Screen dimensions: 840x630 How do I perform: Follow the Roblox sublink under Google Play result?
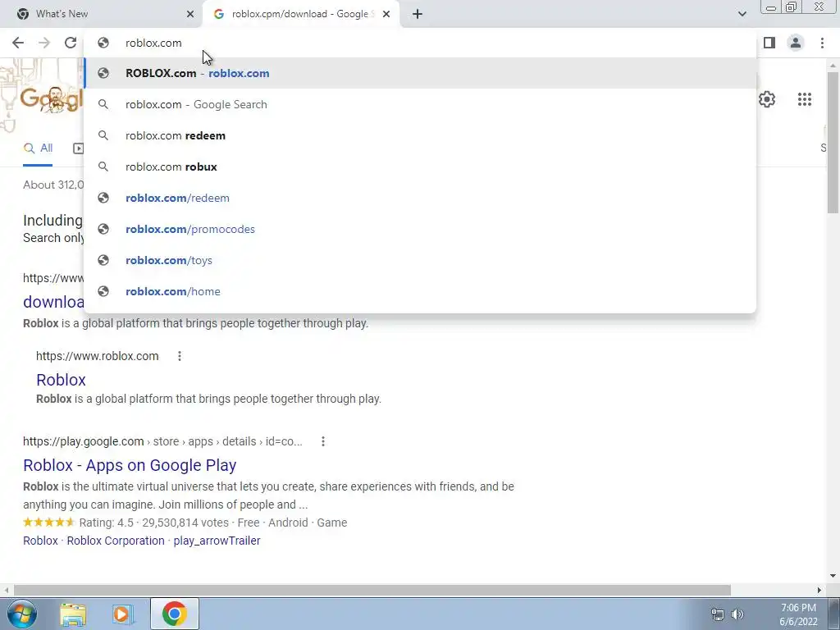click(x=40, y=541)
